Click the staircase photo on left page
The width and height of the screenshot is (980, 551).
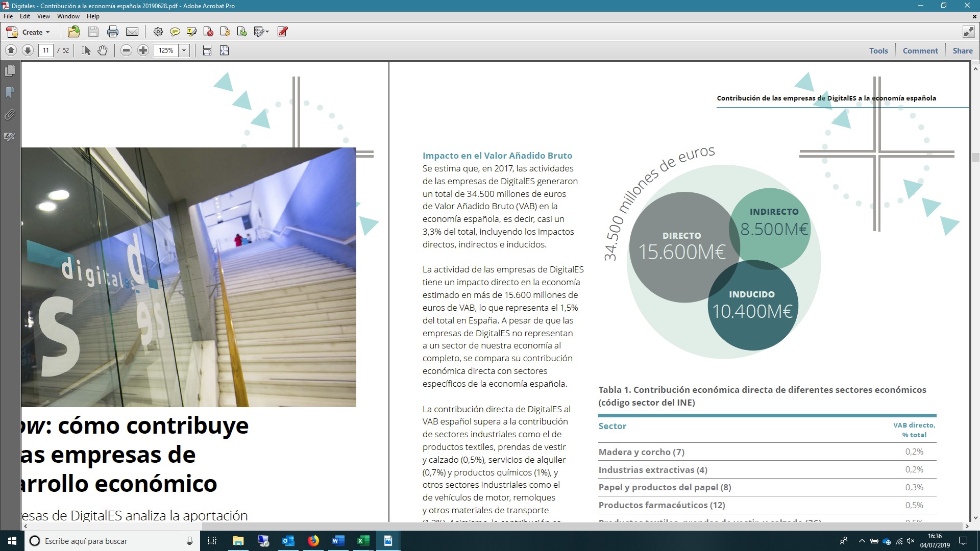[189, 277]
